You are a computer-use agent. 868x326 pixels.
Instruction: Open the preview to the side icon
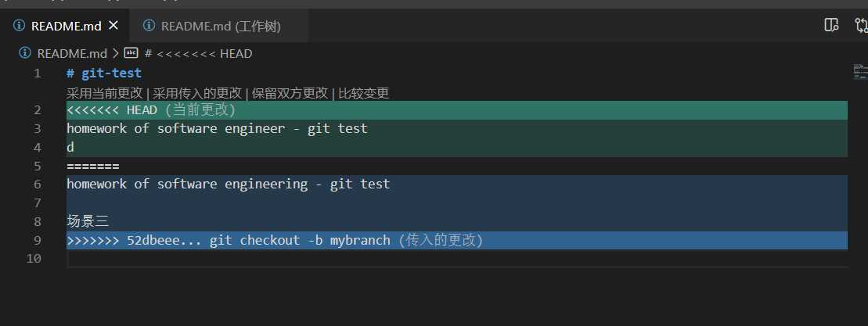(x=831, y=25)
